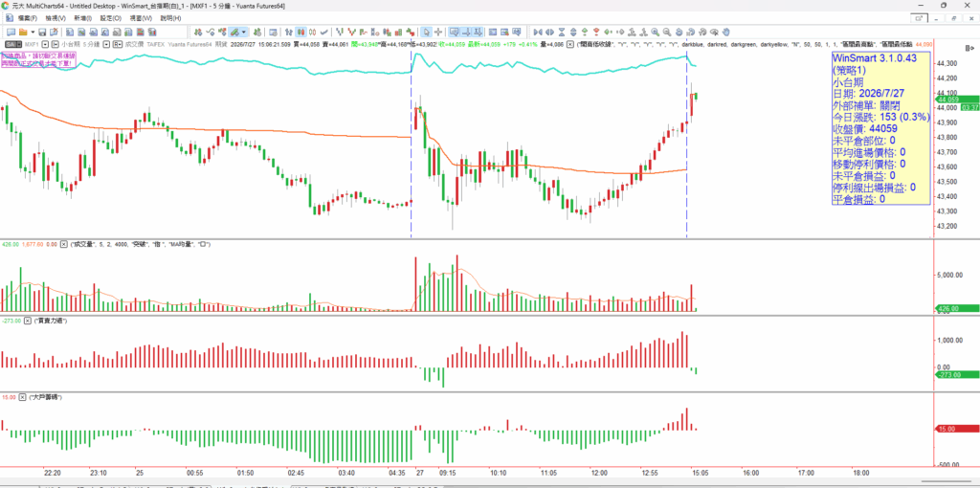The height and width of the screenshot is (488, 980).
Task: Click the zoom in magnifier icon
Action: (x=655, y=32)
